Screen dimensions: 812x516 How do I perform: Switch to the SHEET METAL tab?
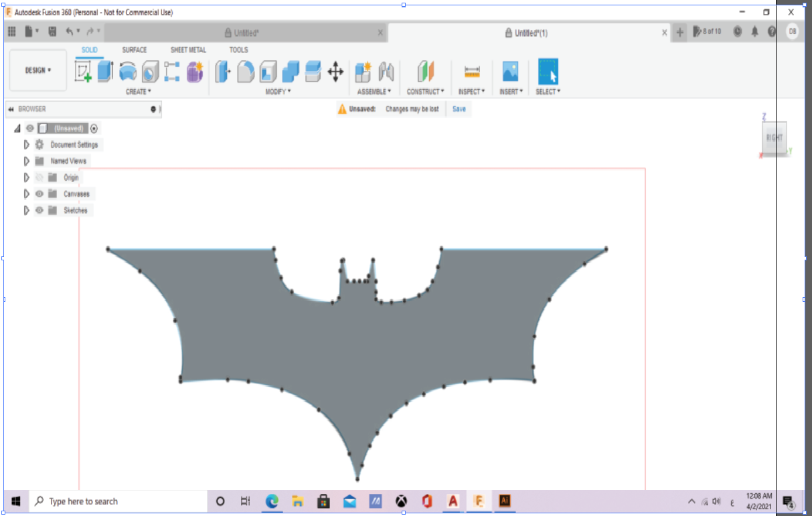click(188, 50)
